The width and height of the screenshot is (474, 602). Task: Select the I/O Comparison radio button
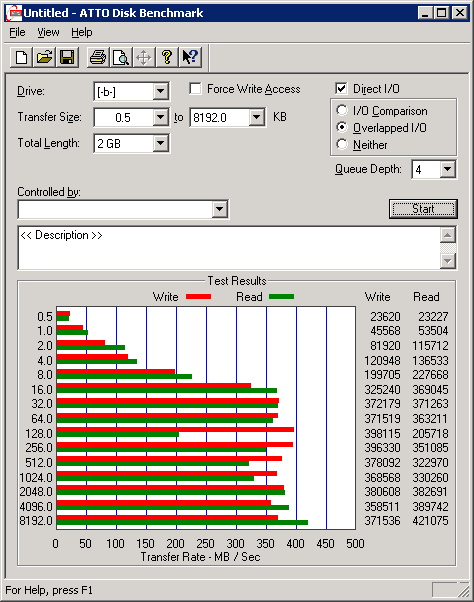click(342, 111)
